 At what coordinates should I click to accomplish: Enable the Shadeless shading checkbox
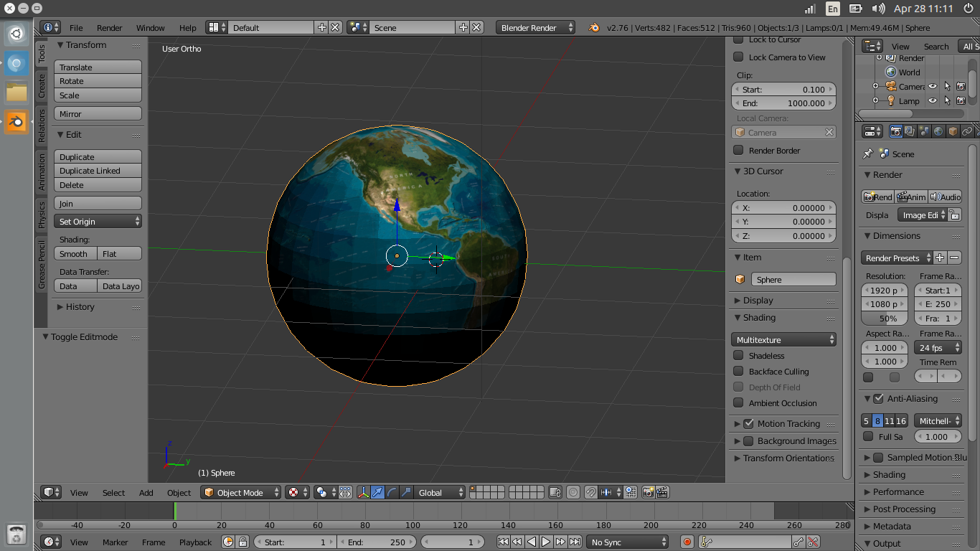(x=738, y=355)
